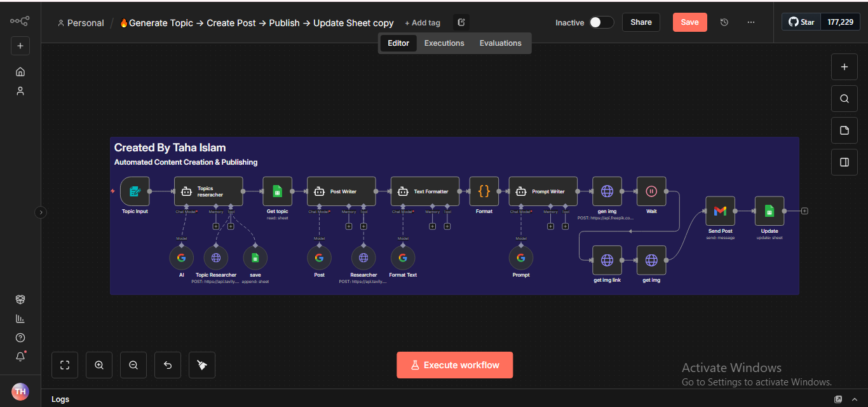868x407 pixels.
Task: Open the three-dots workflow options menu
Action: point(751,22)
